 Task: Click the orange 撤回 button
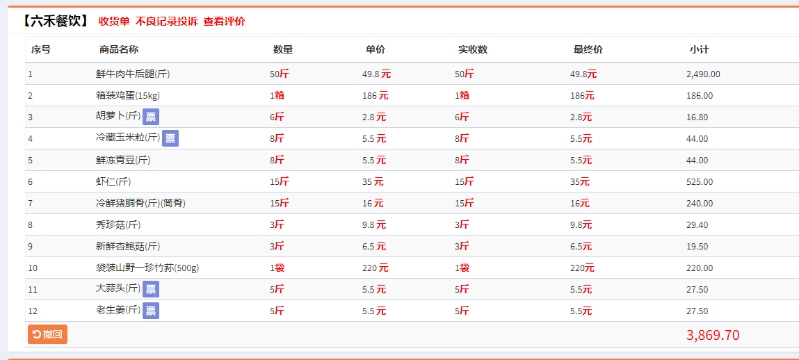click(x=47, y=335)
